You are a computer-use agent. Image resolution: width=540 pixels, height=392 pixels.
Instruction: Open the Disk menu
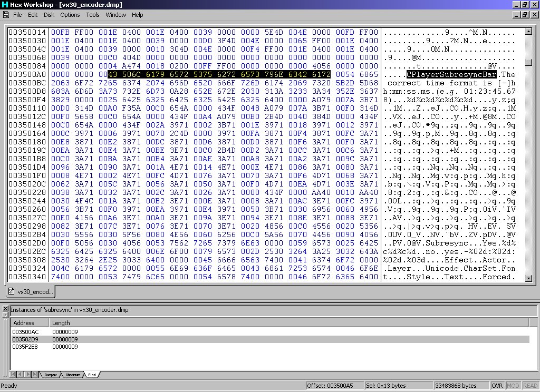(x=49, y=15)
